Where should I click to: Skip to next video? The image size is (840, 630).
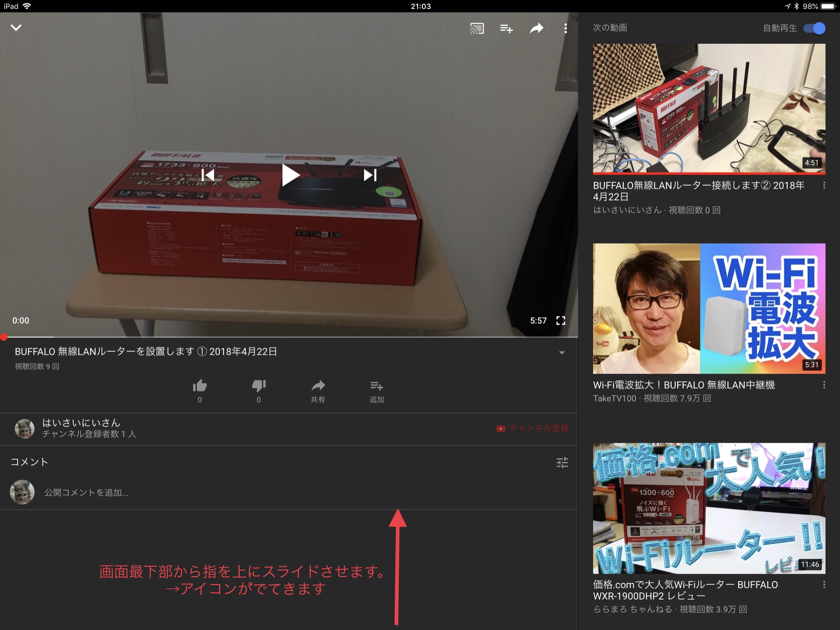click(370, 175)
